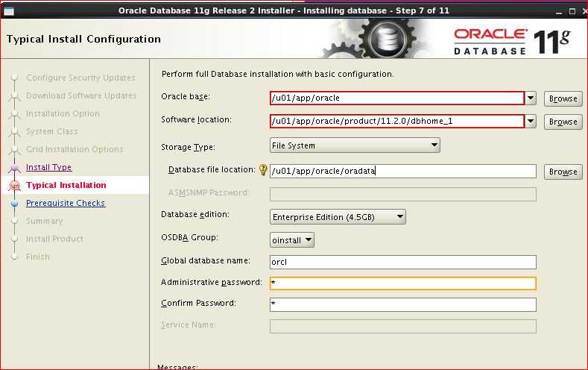
Task: Click the Software location text field
Action: (396, 121)
